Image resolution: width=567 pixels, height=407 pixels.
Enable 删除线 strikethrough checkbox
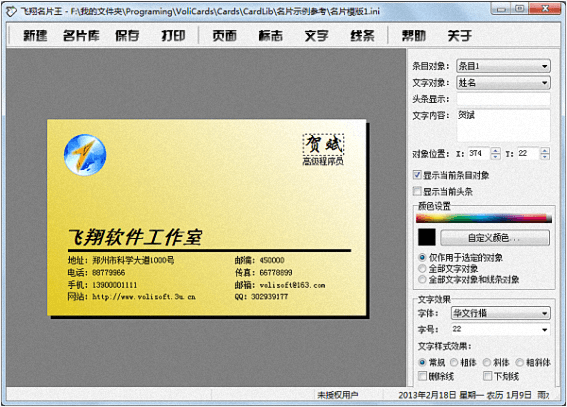pos(422,376)
